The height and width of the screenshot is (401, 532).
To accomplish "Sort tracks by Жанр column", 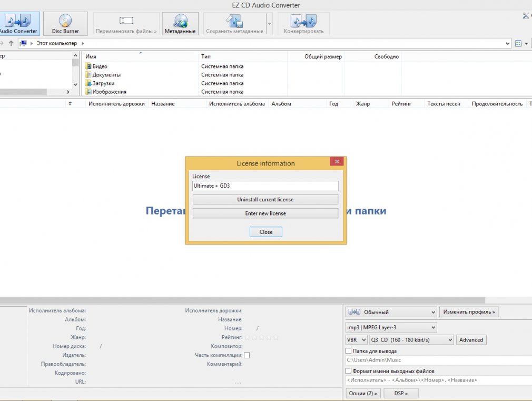I will (x=370, y=104).
